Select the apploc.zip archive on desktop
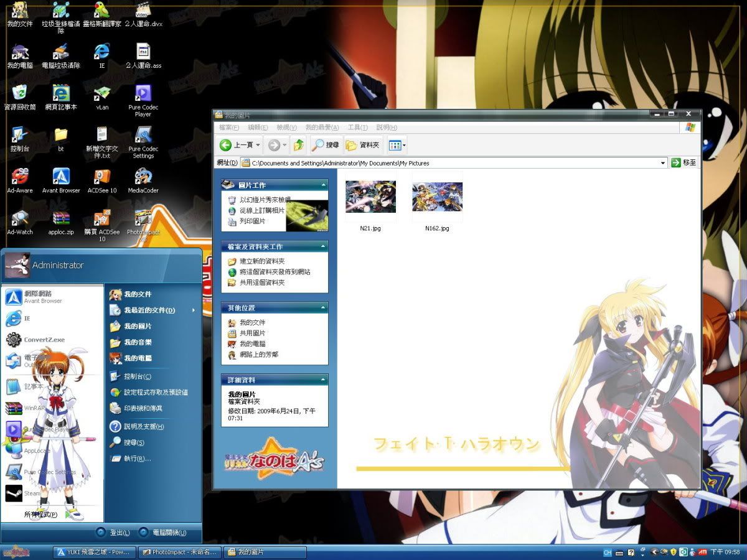This screenshot has height=560, width=747. click(61, 223)
